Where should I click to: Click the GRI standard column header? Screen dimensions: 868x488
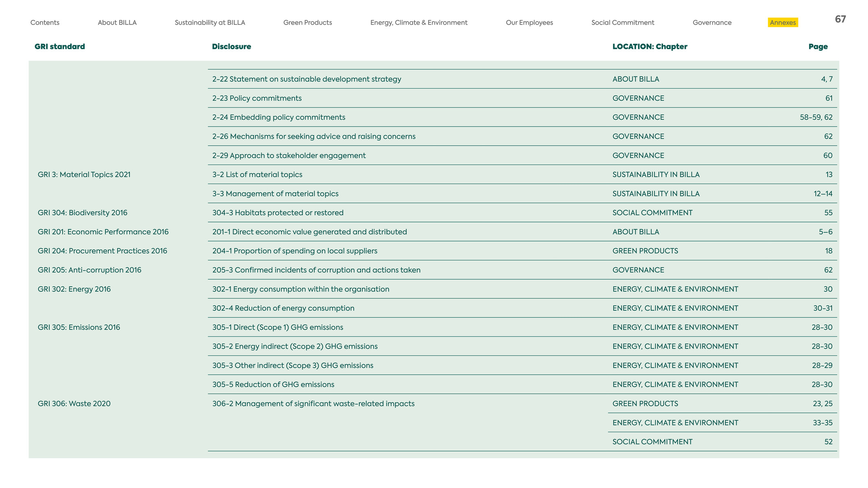point(60,46)
